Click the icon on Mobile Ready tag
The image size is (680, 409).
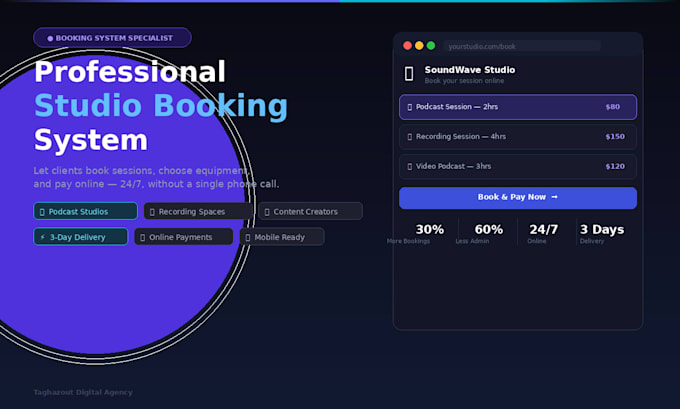248,238
